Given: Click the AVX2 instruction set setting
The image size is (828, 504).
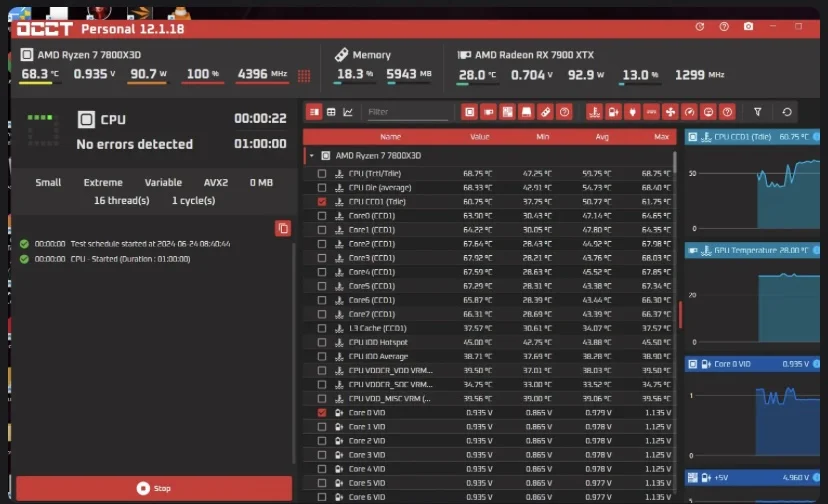Looking at the screenshot, I should pyautogui.click(x=216, y=182).
